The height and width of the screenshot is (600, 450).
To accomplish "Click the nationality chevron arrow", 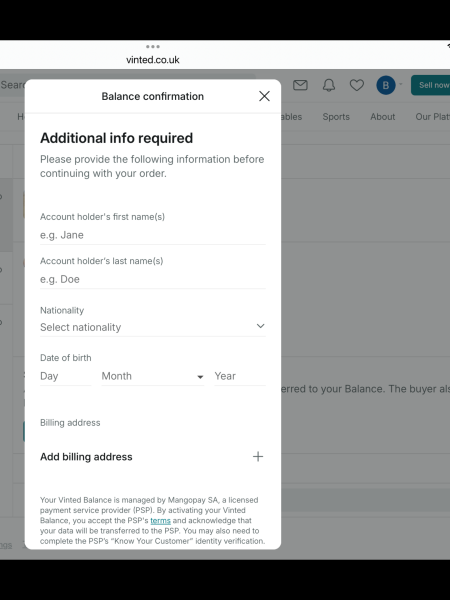I will coord(261,326).
